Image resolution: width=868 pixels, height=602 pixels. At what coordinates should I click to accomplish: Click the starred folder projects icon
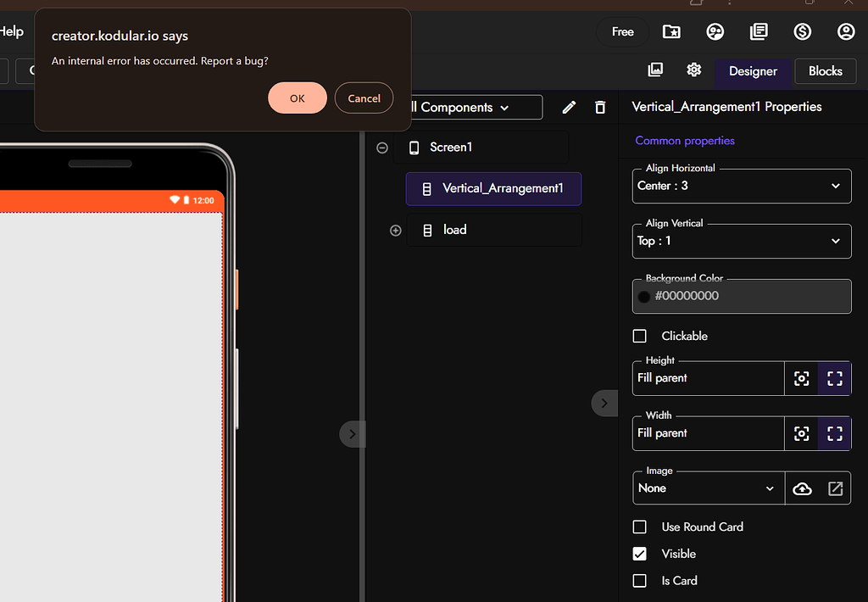(671, 31)
